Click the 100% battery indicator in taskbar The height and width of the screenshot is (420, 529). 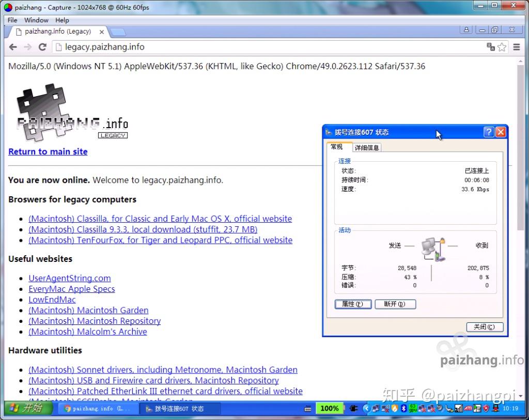click(x=329, y=409)
